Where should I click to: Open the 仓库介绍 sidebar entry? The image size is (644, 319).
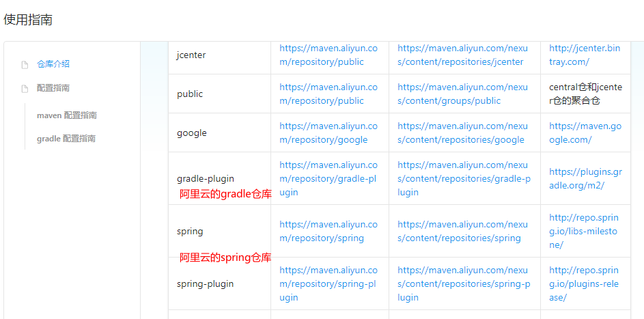coord(53,64)
